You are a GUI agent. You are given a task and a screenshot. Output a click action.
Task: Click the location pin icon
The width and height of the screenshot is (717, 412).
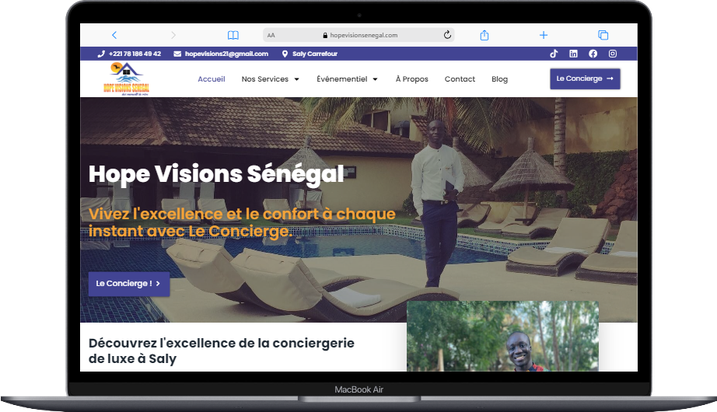[x=285, y=54]
